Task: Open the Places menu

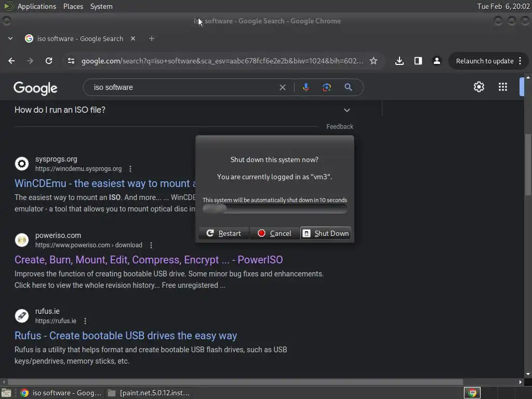Action: [73, 6]
